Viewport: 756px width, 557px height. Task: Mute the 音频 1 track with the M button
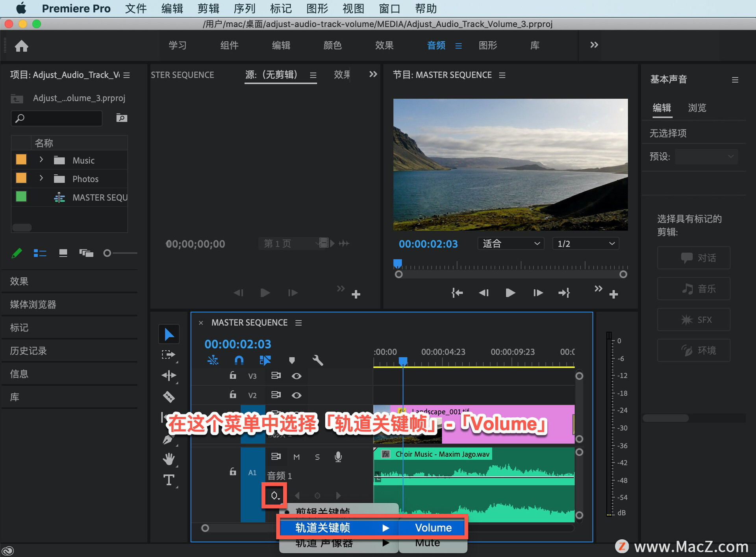296,457
